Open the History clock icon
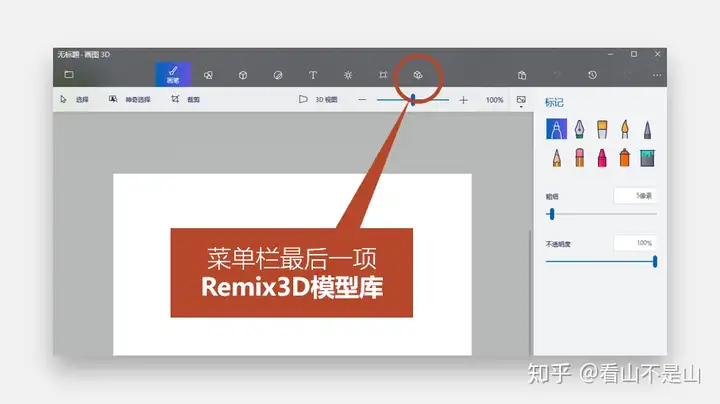 coord(592,75)
